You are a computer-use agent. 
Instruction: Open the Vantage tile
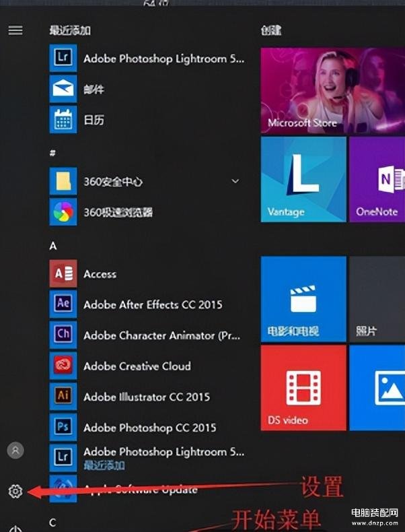[303, 179]
